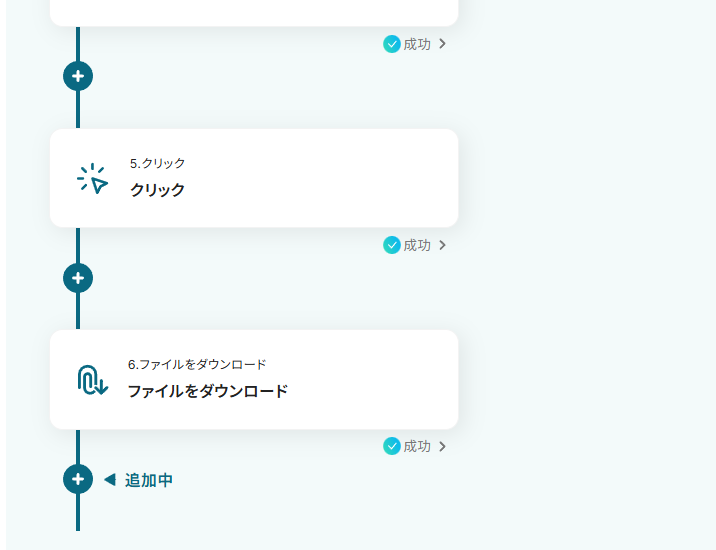The image size is (716, 550).
Task: Click the topmost green success check icon
Action: point(392,44)
